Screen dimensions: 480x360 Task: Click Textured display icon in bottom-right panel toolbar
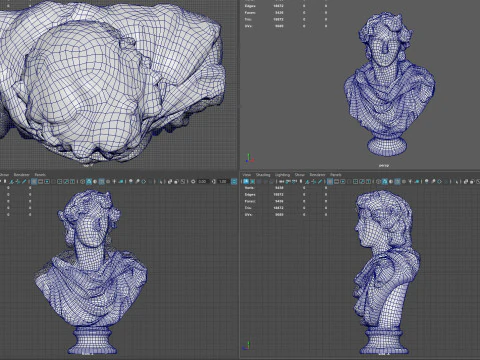click(404, 182)
